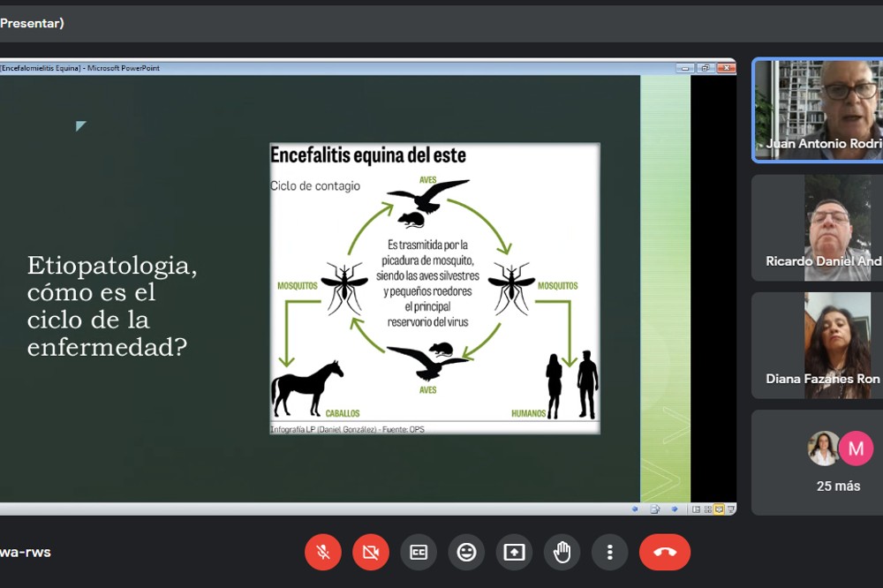This screenshot has height=588, width=883.
Task: Start Slide Show view from status bar
Action: (x=729, y=509)
